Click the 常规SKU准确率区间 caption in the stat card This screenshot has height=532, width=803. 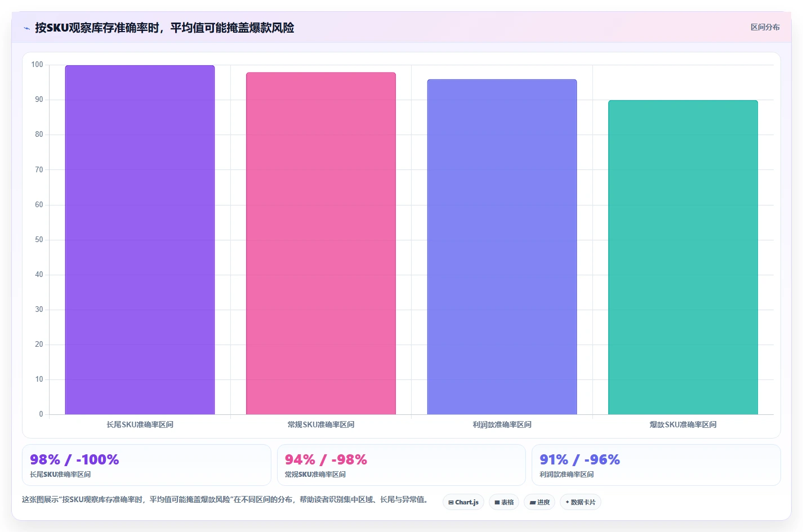point(315,475)
